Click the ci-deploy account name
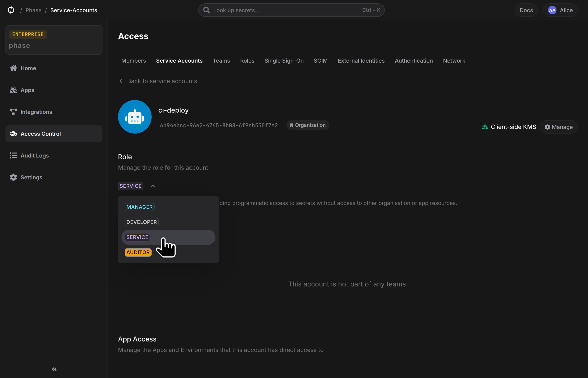 (173, 110)
